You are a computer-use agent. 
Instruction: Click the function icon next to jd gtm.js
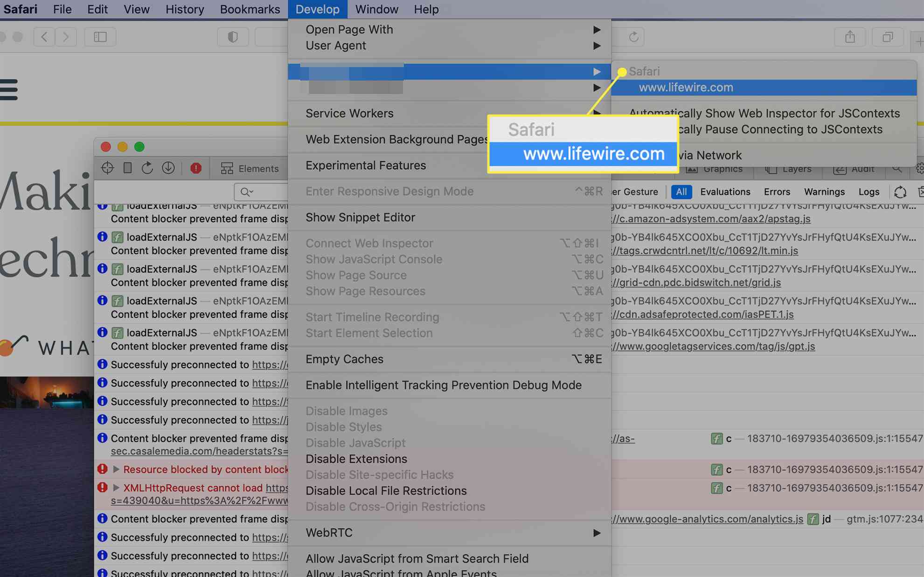coord(813,519)
